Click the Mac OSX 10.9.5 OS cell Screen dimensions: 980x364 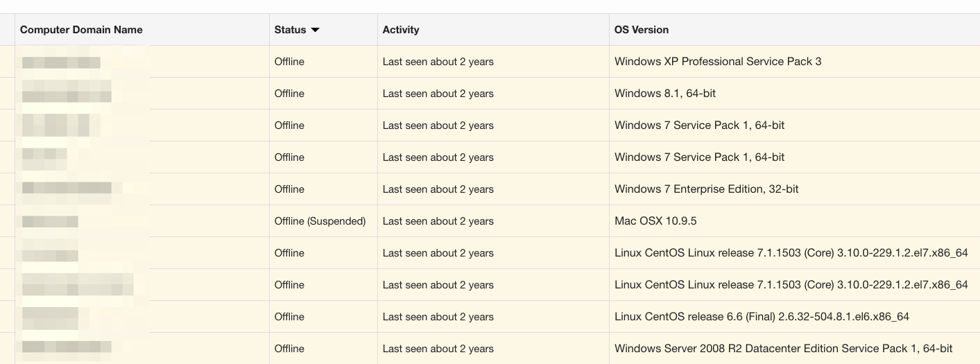(655, 221)
